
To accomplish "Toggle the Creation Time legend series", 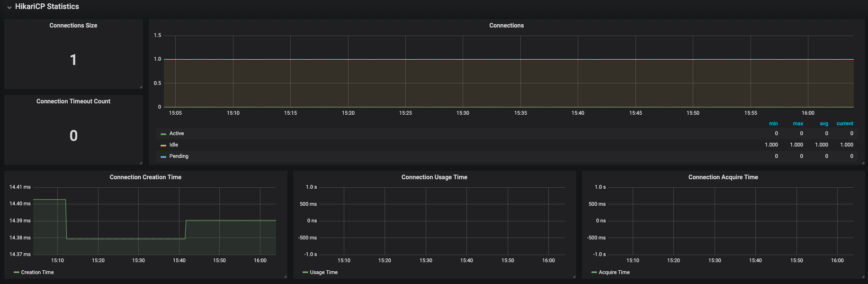I will pyautogui.click(x=37, y=273).
